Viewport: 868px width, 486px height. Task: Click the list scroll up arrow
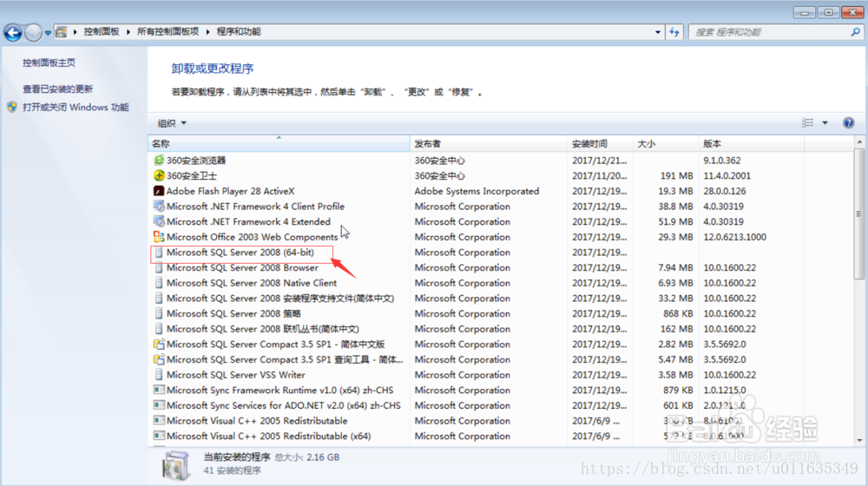[859, 142]
